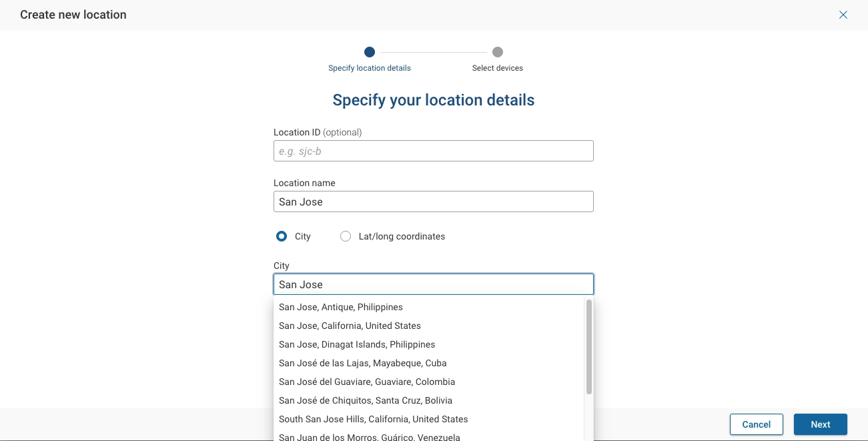Image resolution: width=868 pixels, height=441 pixels.
Task: Click the scrollbar of the city suggestions list
Action: tap(588, 347)
